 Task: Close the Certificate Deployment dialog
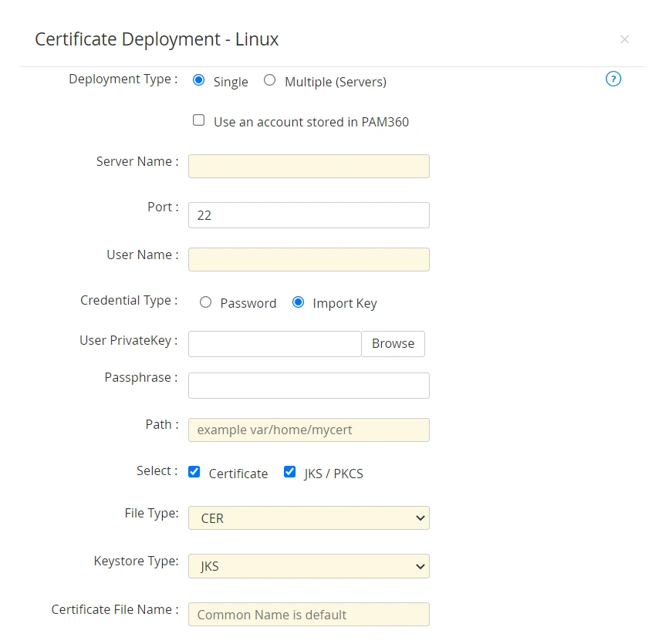625,39
